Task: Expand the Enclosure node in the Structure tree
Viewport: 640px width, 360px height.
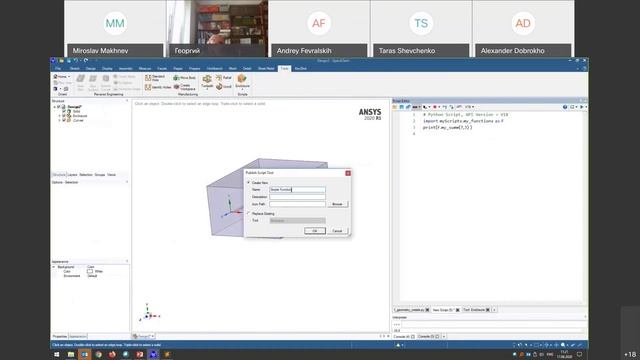Action: [60, 116]
